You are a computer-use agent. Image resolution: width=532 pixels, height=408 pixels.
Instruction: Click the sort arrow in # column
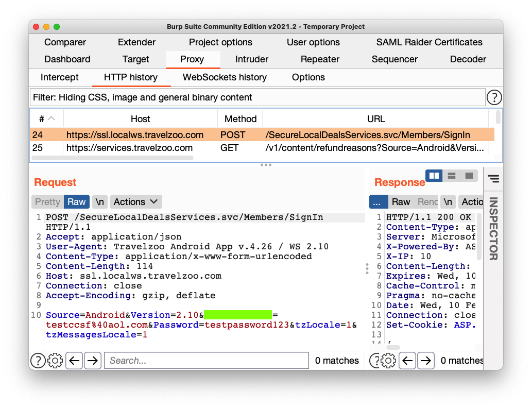click(x=52, y=118)
